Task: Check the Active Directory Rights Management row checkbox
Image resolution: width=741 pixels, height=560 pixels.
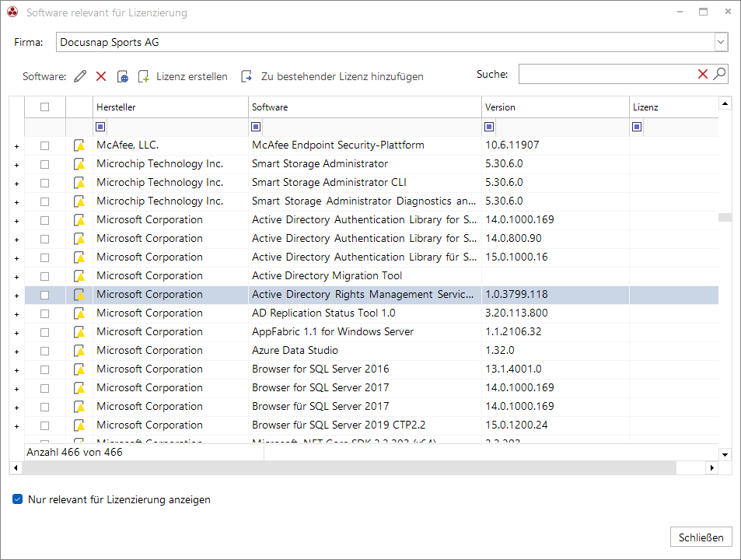Action: [x=44, y=295]
